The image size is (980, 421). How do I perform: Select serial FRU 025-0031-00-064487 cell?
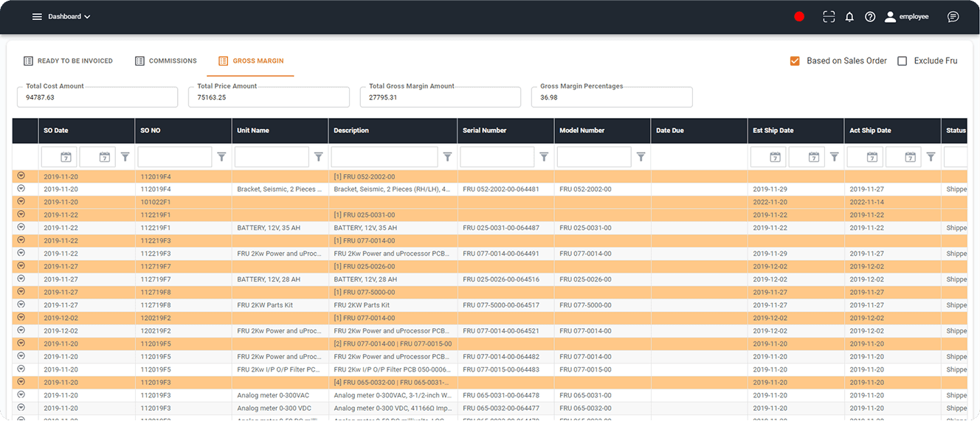[x=505, y=228]
